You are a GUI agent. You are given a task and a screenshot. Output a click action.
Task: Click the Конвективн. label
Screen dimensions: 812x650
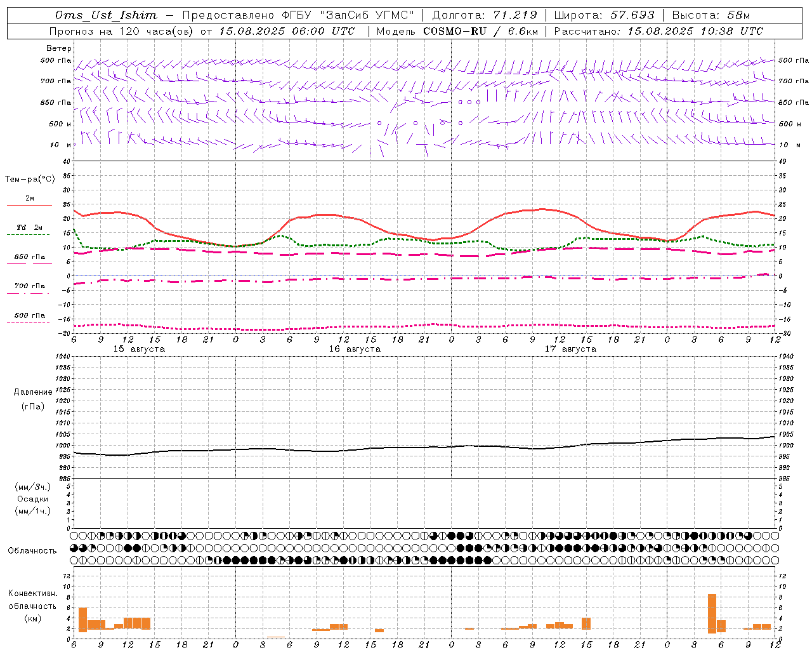click(33, 594)
